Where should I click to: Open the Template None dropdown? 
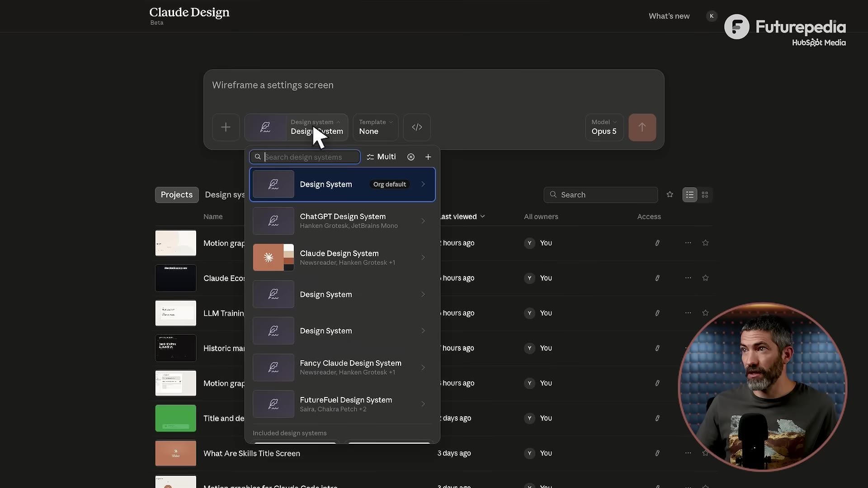(x=375, y=127)
